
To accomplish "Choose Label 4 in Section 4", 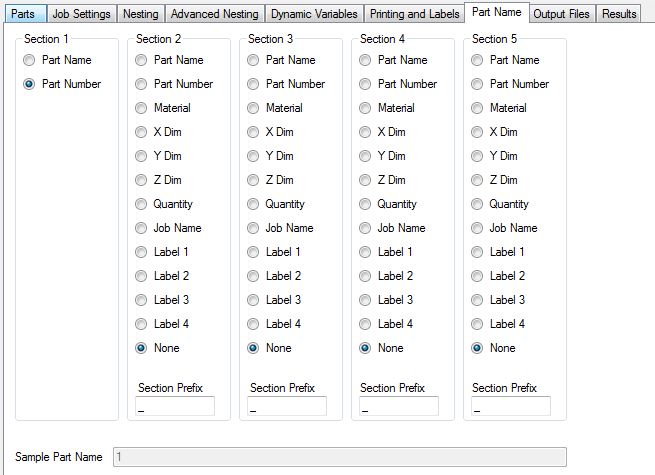I will [366, 324].
